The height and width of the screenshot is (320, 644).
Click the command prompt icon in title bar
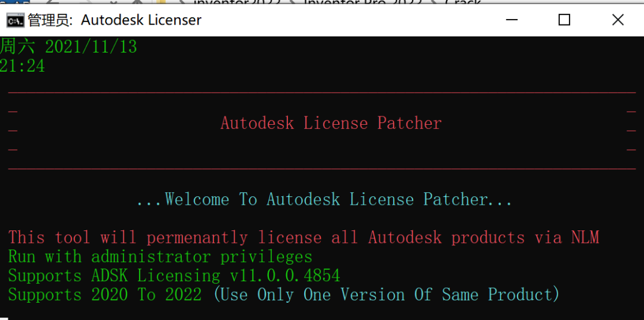point(15,20)
